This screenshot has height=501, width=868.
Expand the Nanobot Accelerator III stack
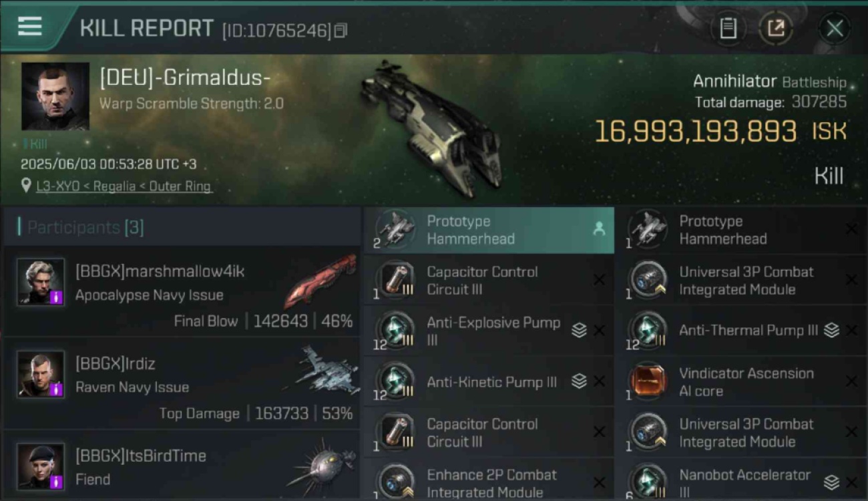(x=831, y=482)
